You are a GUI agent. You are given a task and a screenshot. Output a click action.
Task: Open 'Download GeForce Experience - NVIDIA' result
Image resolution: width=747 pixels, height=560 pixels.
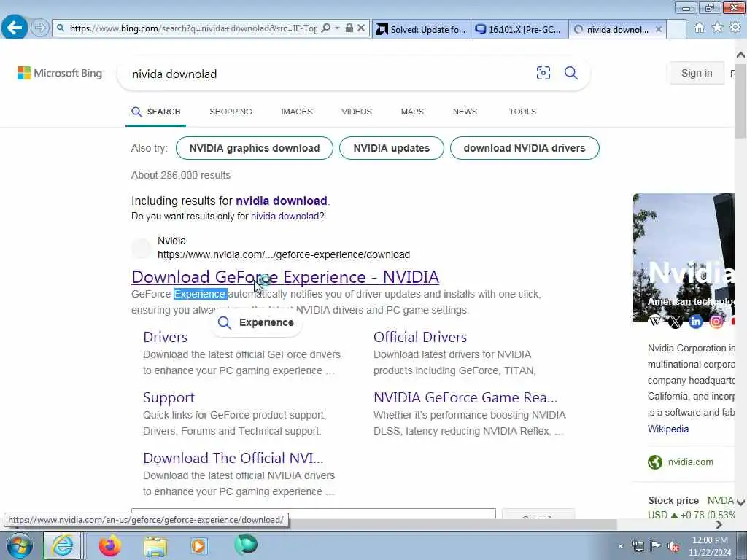point(285,276)
